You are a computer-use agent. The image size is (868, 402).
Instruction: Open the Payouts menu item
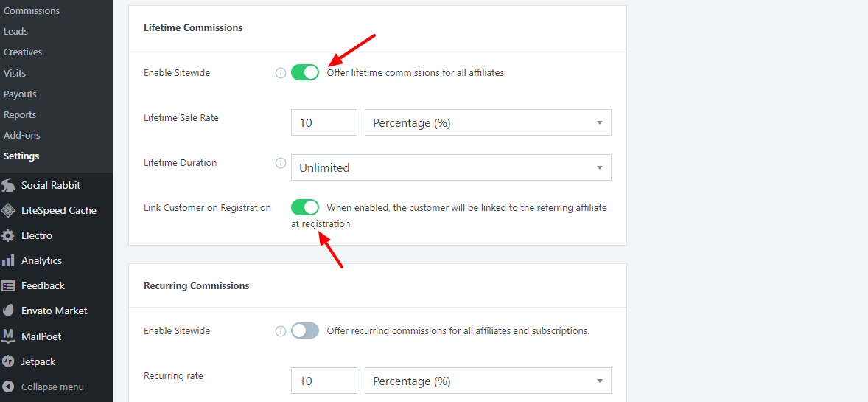coord(20,94)
